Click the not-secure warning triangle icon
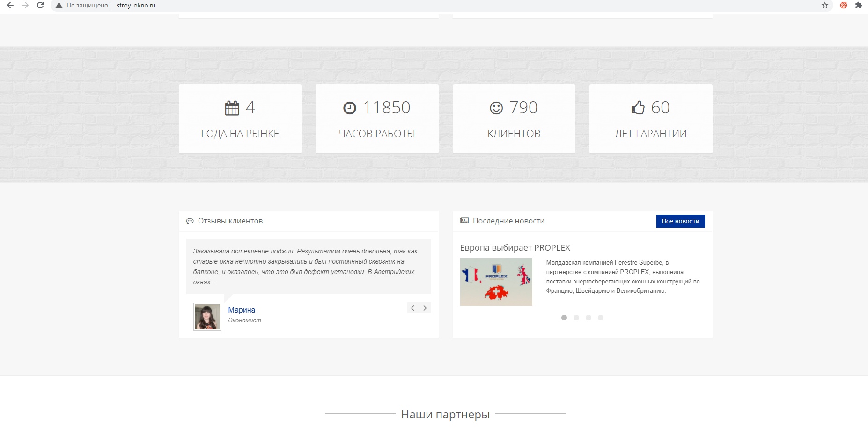This screenshot has height=439, width=868. (x=59, y=6)
